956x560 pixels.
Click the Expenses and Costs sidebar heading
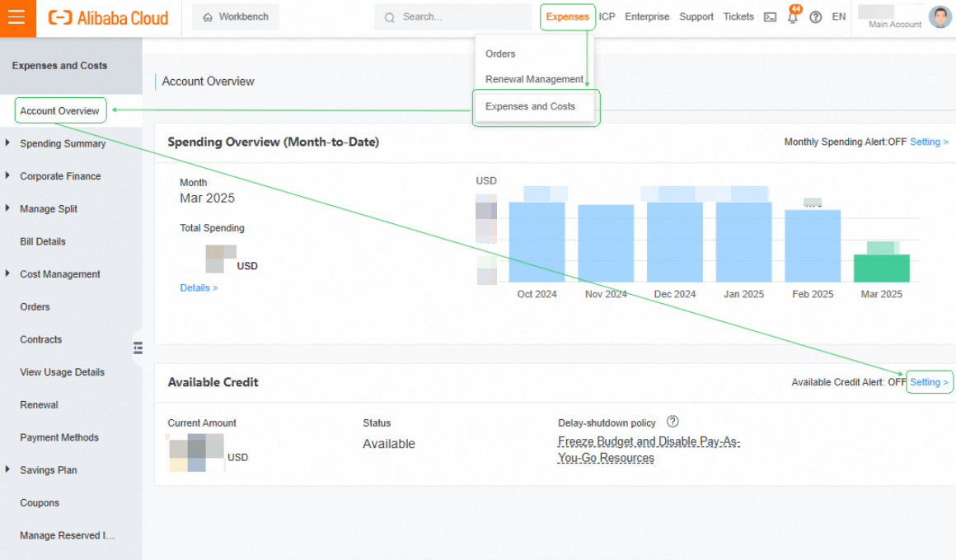(59, 65)
